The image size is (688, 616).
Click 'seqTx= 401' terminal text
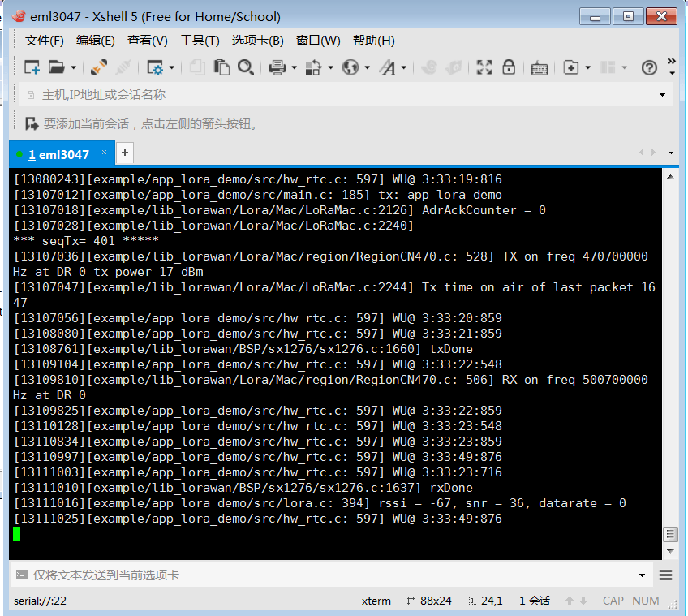pos(79,241)
